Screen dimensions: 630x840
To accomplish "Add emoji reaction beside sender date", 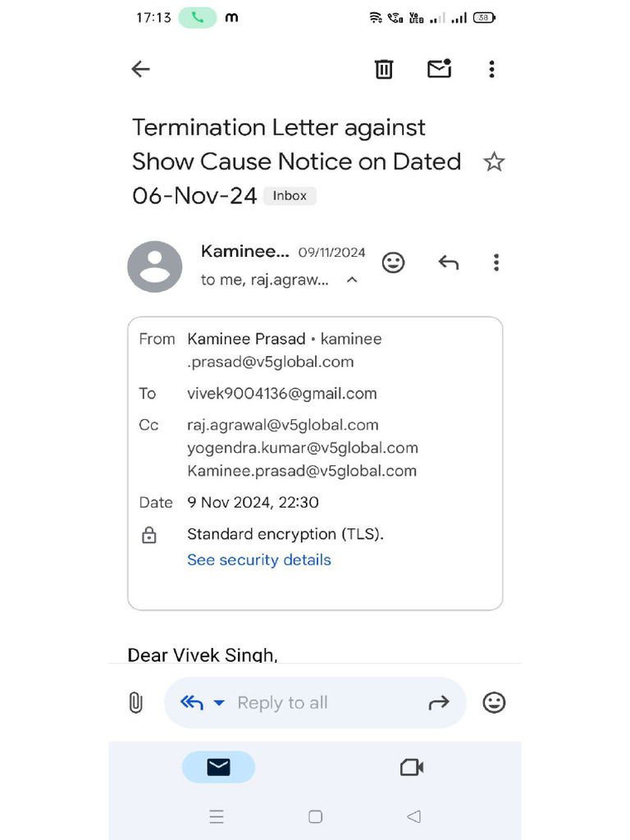I will coord(393,262).
